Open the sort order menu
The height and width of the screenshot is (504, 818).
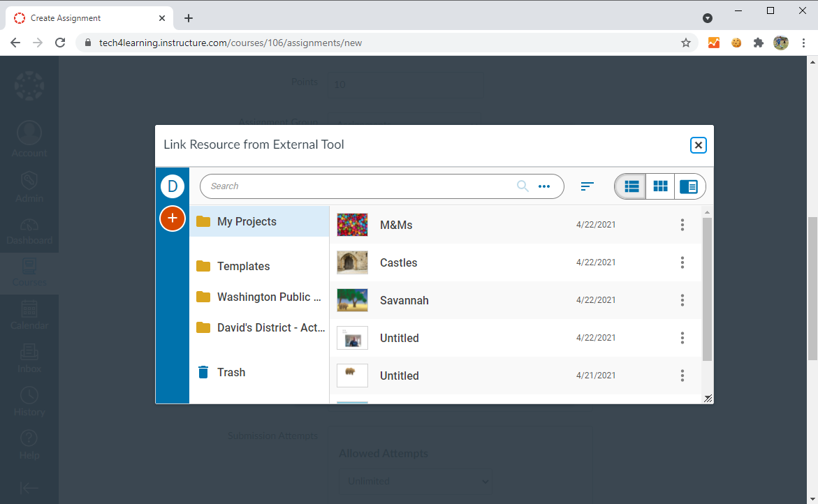(x=587, y=186)
